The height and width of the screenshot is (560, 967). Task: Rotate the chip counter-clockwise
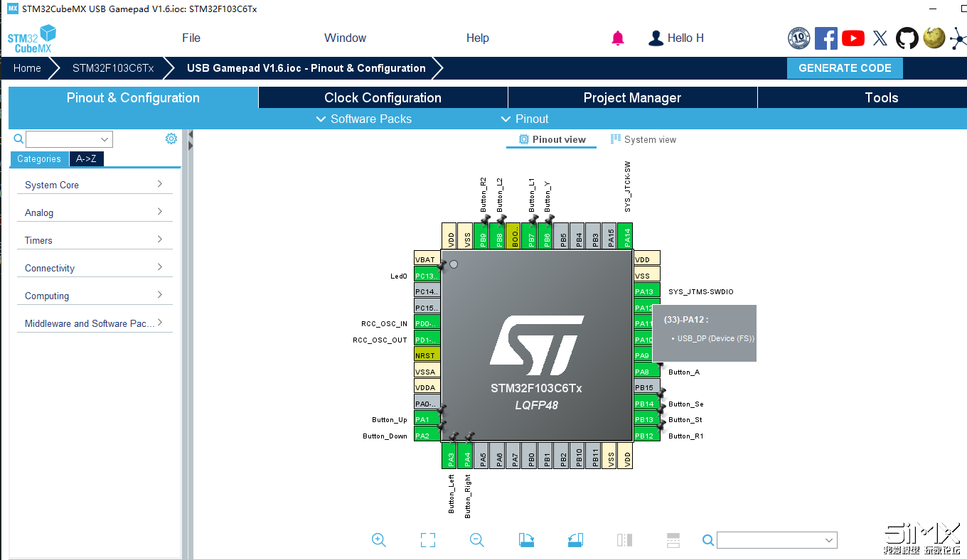click(575, 540)
